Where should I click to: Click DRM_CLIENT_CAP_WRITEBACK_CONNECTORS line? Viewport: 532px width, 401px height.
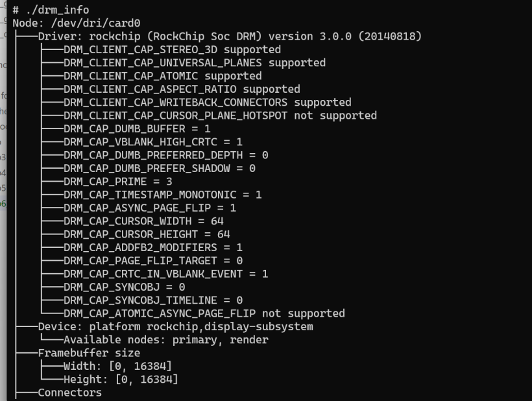tap(207, 103)
